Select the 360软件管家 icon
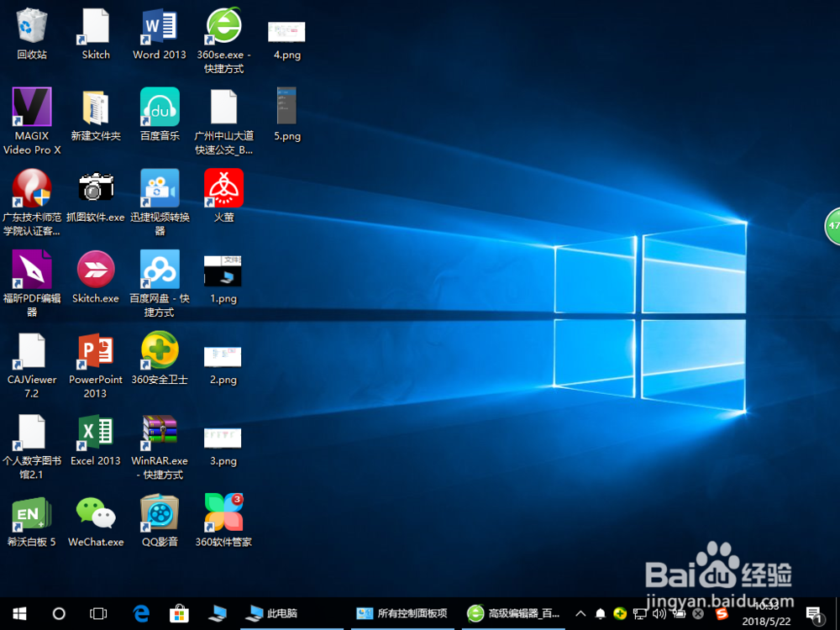The height and width of the screenshot is (630, 840). [x=223, y=521]
